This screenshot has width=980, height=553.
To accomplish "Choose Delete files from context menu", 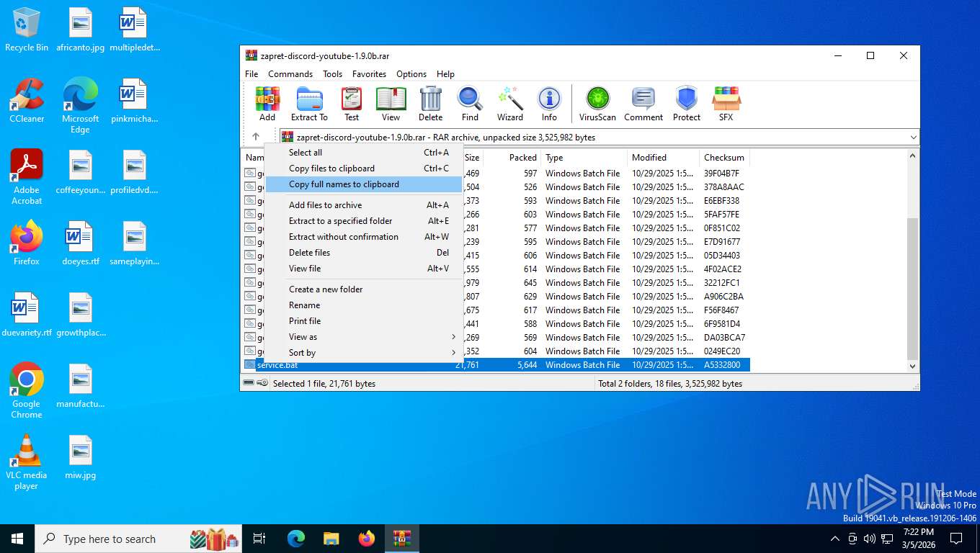I will coord(364,253).
